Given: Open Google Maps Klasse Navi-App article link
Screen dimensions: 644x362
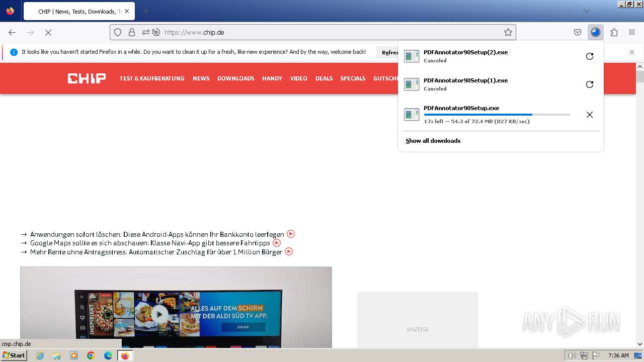Looking at the screenshot, I should [150, 243].
